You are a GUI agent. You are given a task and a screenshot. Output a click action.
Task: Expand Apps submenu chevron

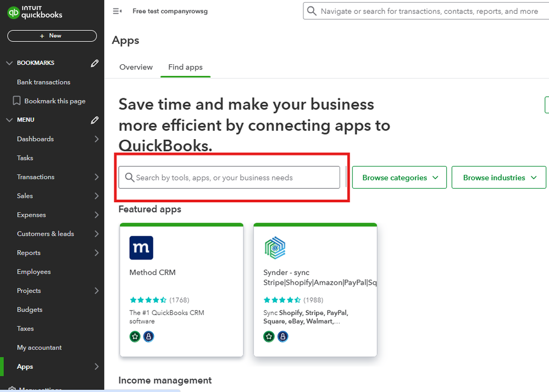[97, 366]
